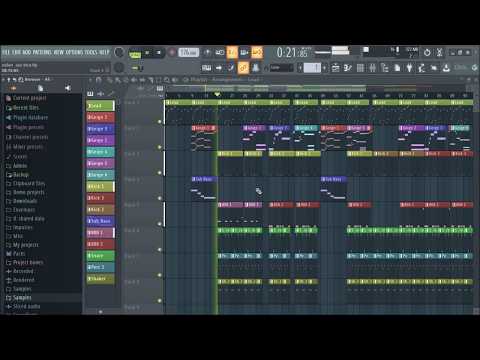The height and width of the screenshot is (360, 480).
Task: Mute Track 3 using its green dot
Action: pyautogui.click(x=160, y=173)
